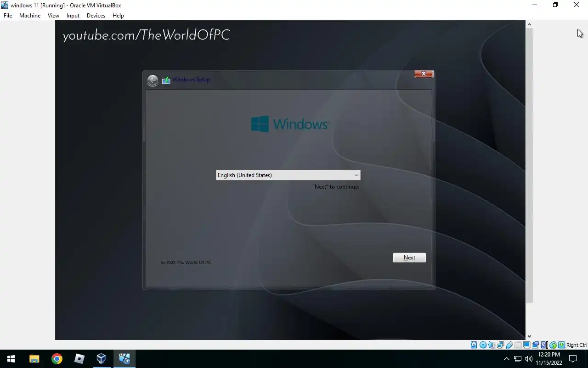Click the green arrow keyboard capture icon
Viewport: 588px width, 368px height.
point(561,345)
